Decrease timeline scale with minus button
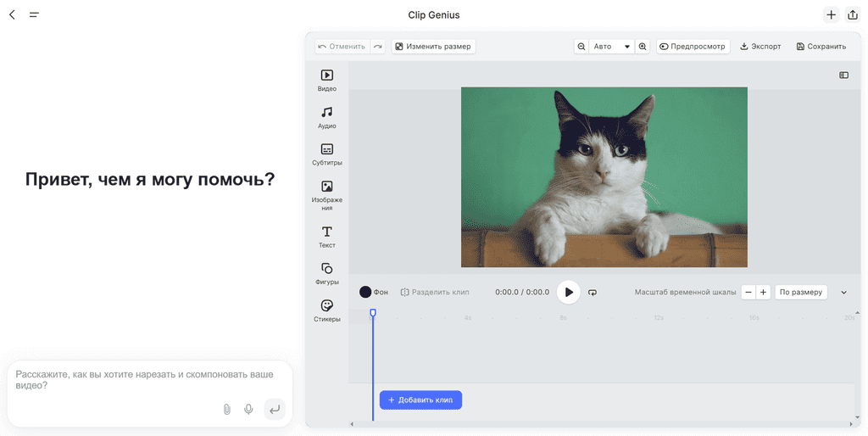 748,292
